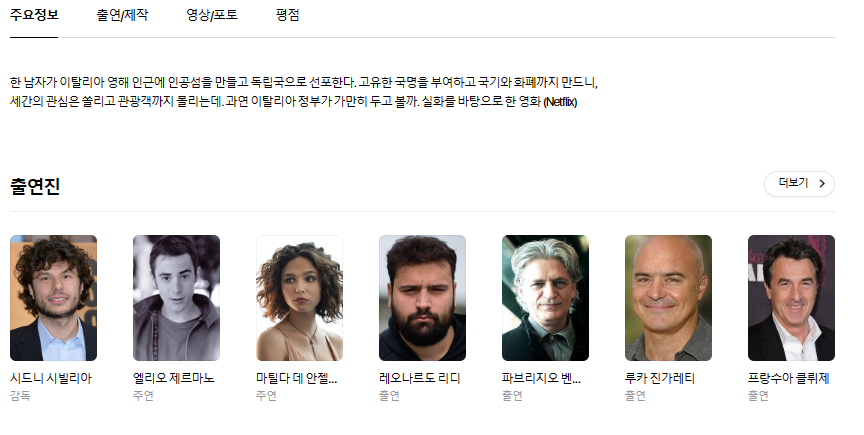This screenshot has width=864, height=435.
Task: Select the 영상/포토 tab
Action: [211, 16]
